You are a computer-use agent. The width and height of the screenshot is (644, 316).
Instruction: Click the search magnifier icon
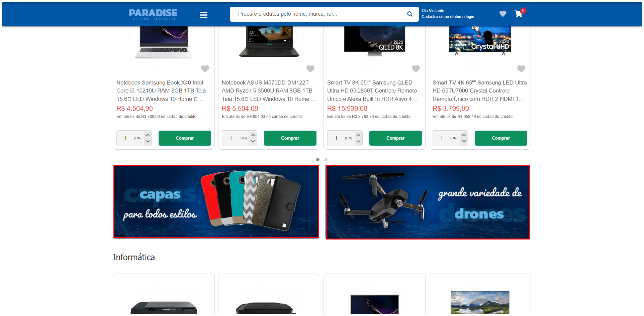[409, 14]
